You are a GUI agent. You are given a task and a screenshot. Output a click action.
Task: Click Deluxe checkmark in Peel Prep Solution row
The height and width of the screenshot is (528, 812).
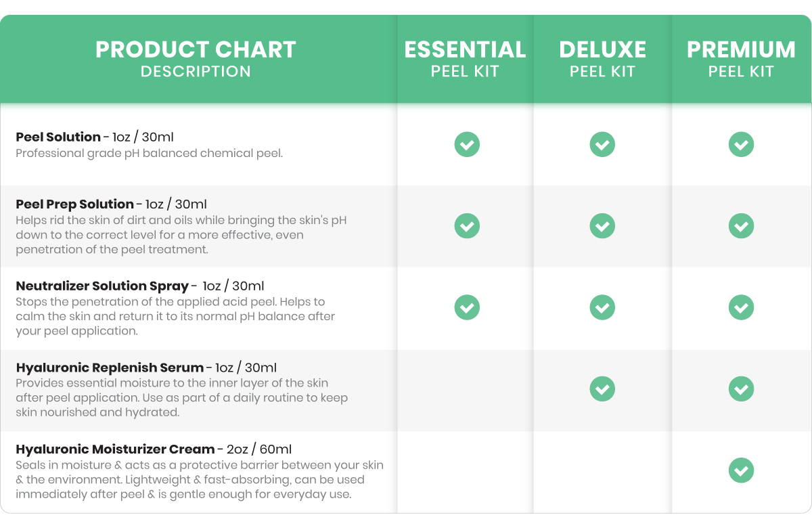click(602, 225)
